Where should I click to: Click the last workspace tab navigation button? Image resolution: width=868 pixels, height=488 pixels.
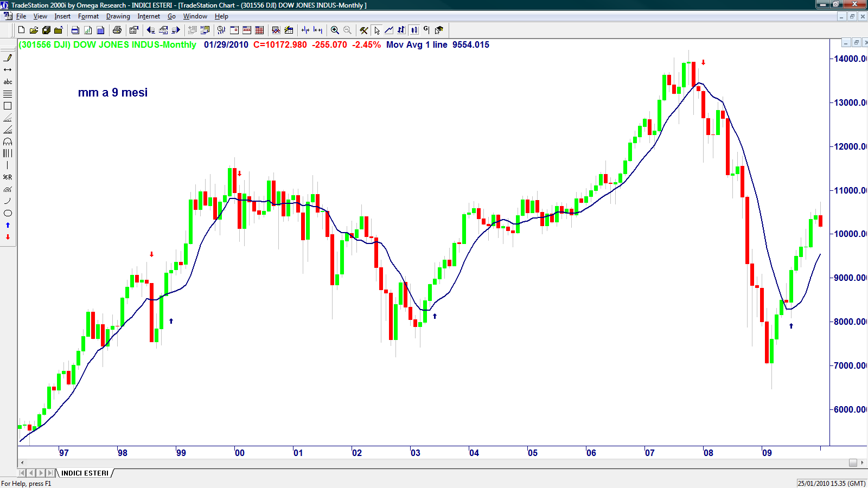click(x=50, y=473)
